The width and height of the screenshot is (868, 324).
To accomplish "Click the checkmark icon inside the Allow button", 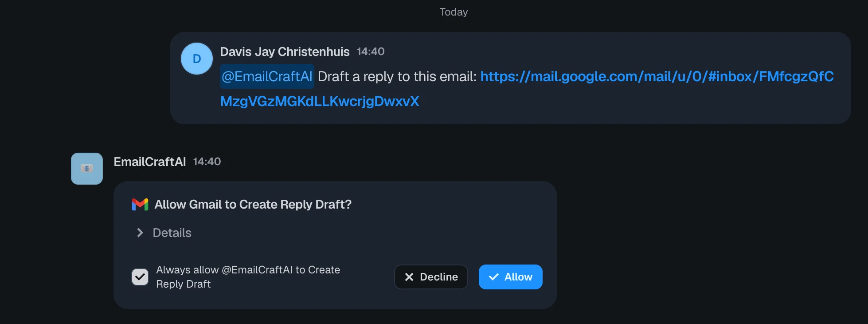I will pos(493,277).
